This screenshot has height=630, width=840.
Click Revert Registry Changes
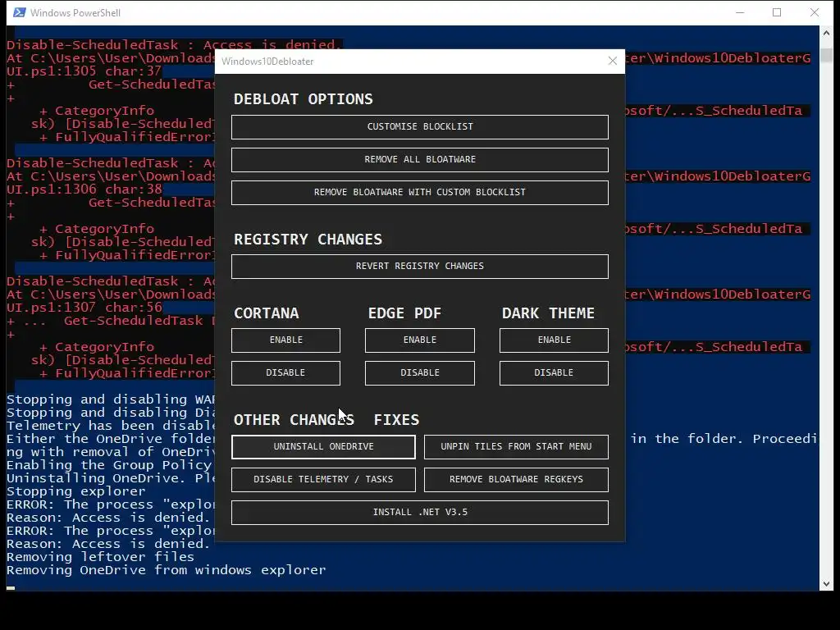click(419, 267)
